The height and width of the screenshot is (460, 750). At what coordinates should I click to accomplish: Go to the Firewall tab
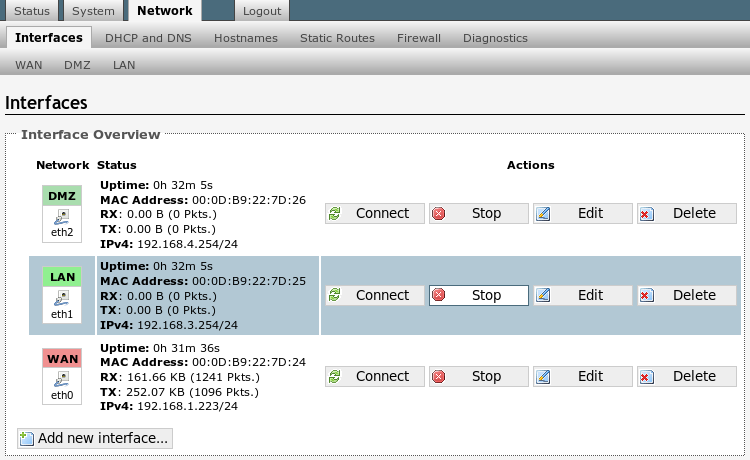(x=418, y=38)
